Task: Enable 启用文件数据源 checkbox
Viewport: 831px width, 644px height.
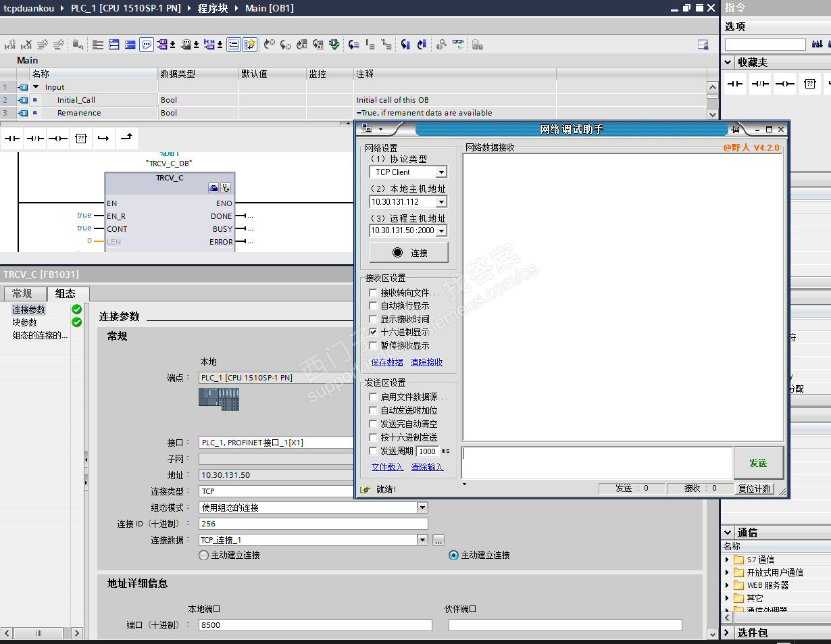Action: (x=373, y=397)
